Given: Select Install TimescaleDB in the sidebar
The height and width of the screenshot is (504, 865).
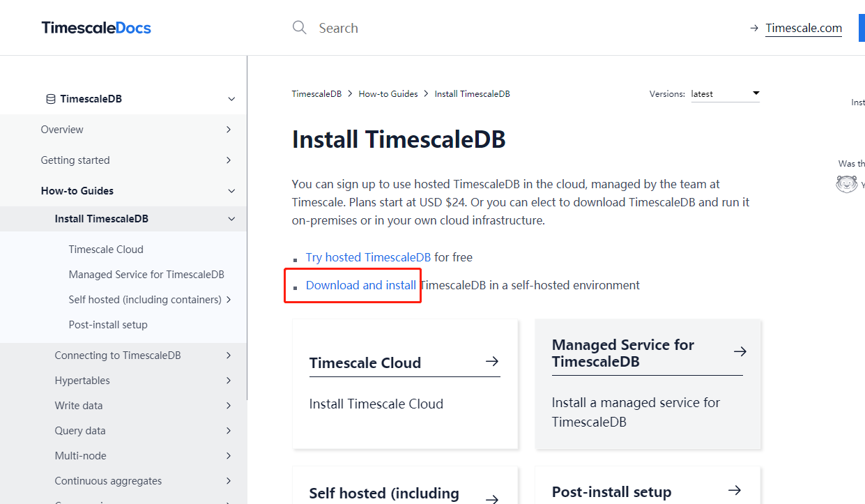Looking at the screenshot, I should click(102, 219).
